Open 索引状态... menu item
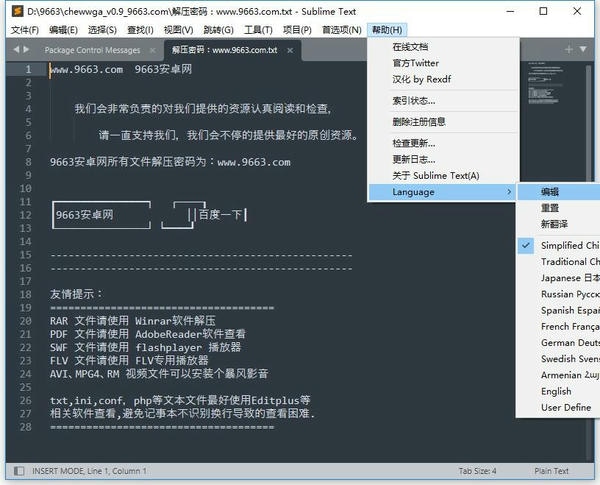 (444, 100)
